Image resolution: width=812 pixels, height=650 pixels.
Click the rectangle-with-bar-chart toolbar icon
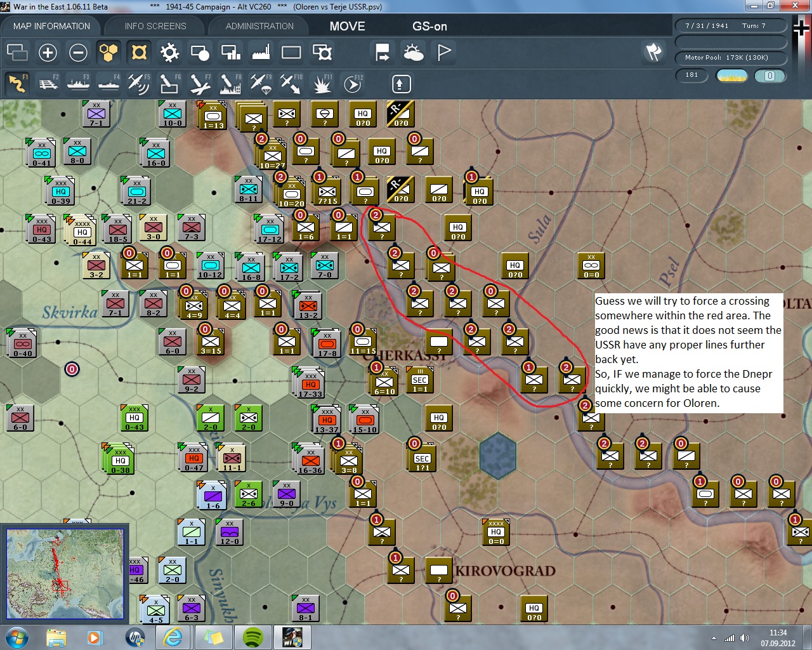tap(230, 52)
